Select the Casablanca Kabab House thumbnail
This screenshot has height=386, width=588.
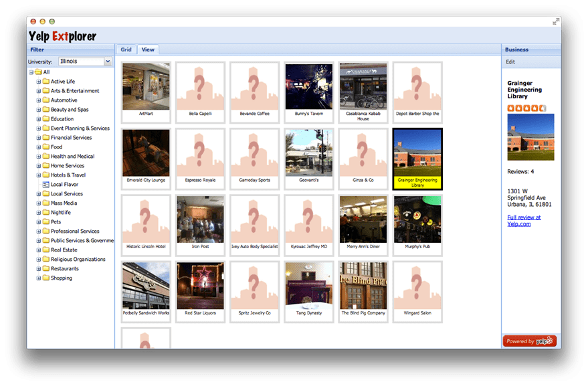click(363, 92)
